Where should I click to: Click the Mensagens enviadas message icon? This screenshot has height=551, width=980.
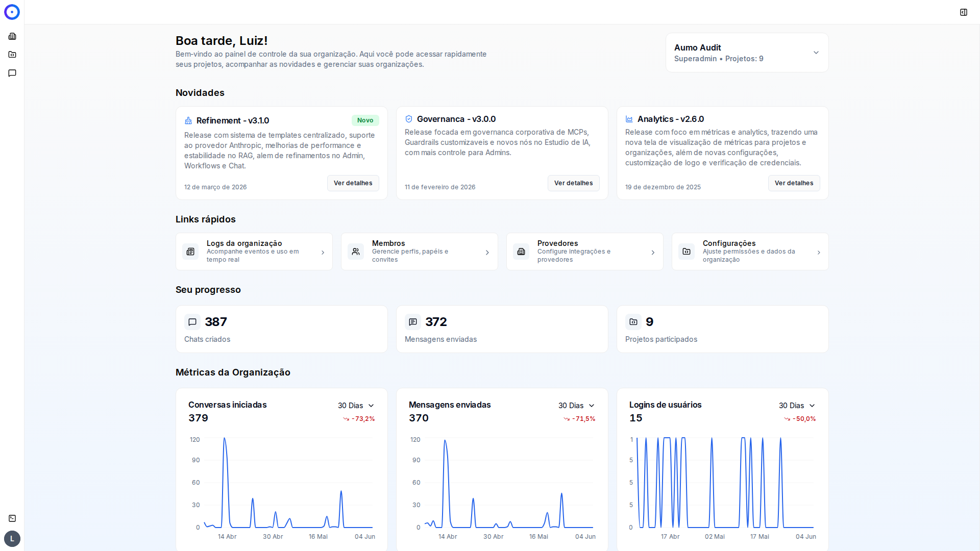[413, 322]
